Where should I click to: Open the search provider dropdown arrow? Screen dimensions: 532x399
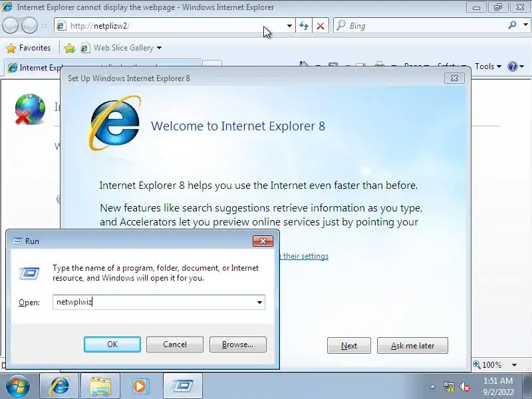525,25
